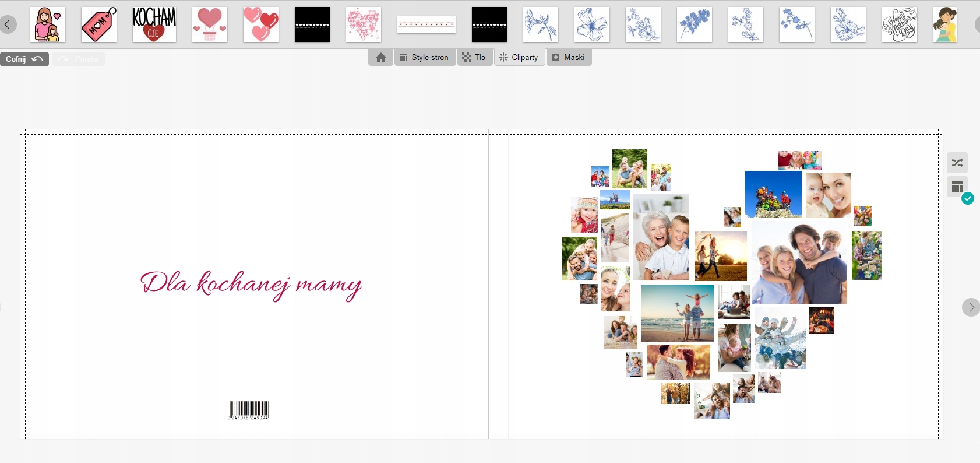Select the single large open blue flower clipart

point(592,24)
